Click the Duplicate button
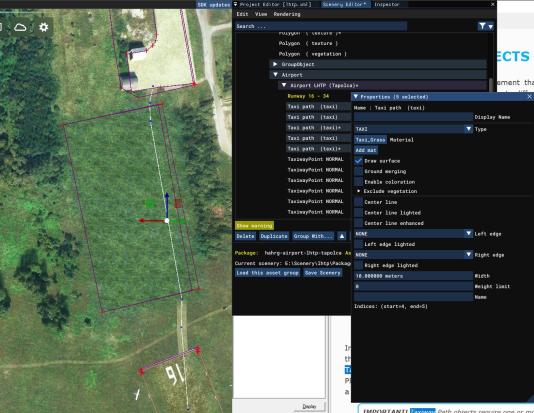The width and height of the screenshot is (534, 413). [274, 236]
